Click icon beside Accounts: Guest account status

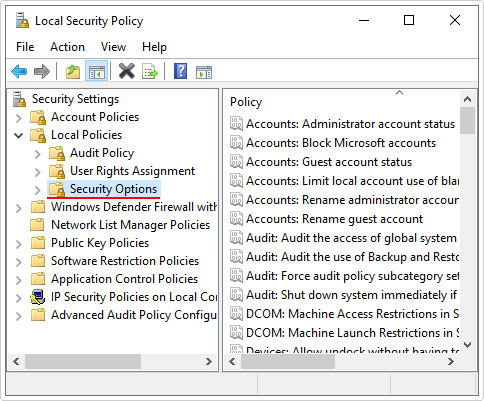[236, 162]
